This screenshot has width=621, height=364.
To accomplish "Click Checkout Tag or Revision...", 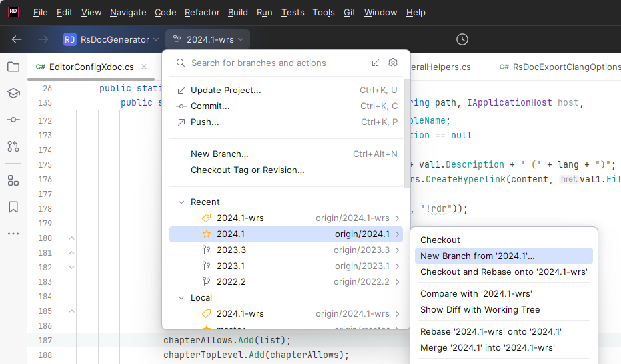I will point(247,170).
